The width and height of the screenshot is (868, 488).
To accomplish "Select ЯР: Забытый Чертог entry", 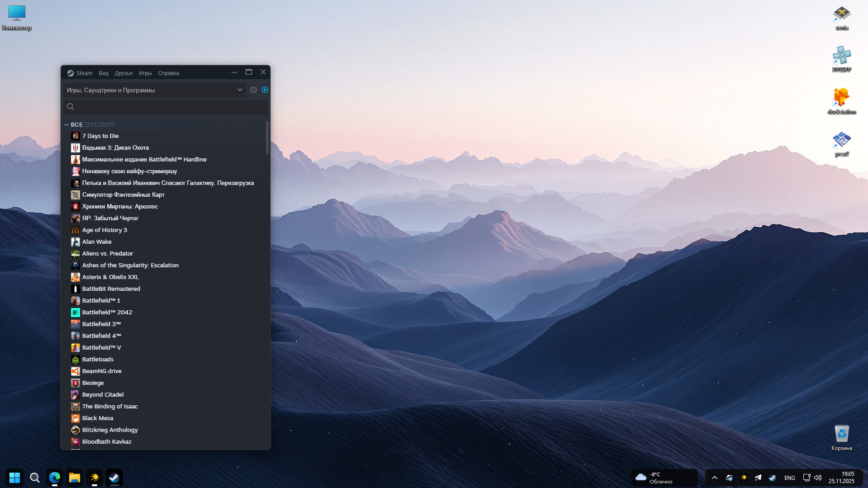I will point(166,218).
